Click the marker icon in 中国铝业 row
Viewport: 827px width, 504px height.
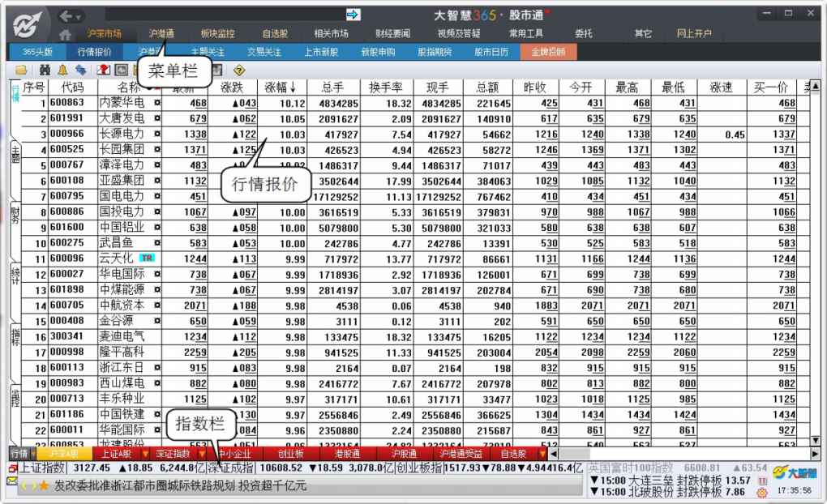(157, 227)
